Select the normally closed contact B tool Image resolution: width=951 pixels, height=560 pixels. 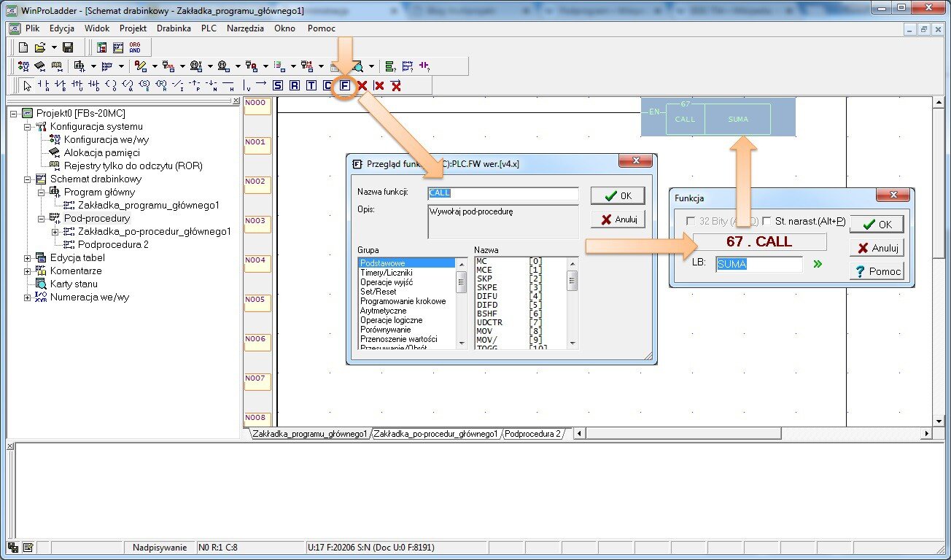coord(60,86)
